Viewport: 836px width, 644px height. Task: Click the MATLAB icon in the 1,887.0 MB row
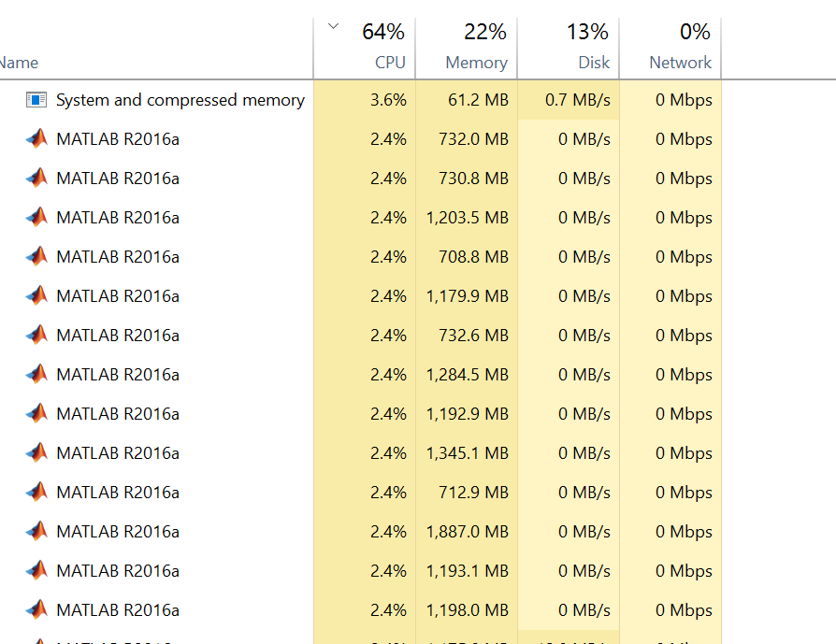tap(36, 532)
